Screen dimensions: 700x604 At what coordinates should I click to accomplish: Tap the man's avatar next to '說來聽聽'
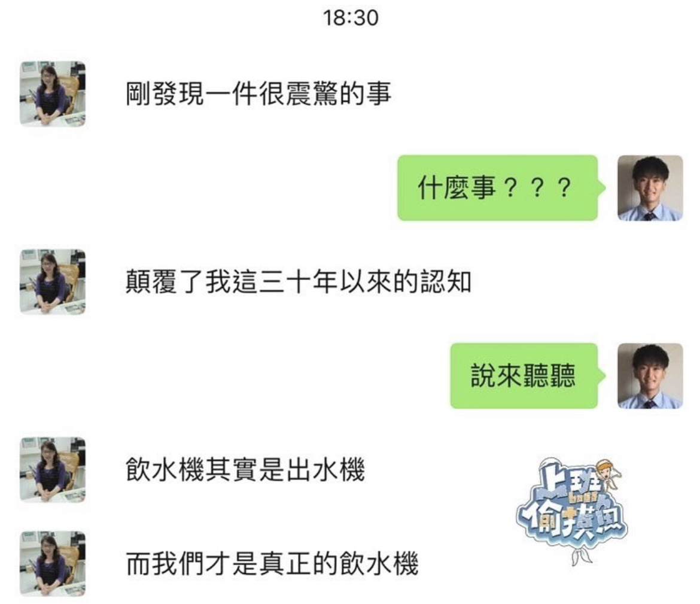click(x=650, y=376)
